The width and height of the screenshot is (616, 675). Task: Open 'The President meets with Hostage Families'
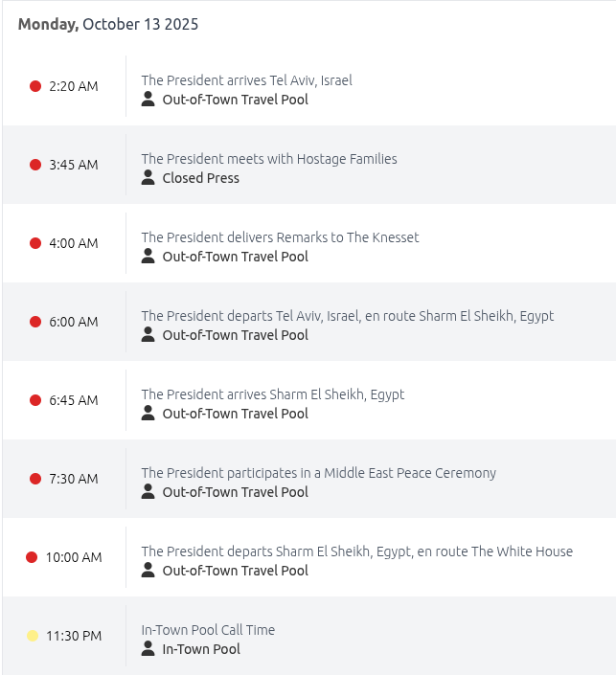[x=269, y=159]
